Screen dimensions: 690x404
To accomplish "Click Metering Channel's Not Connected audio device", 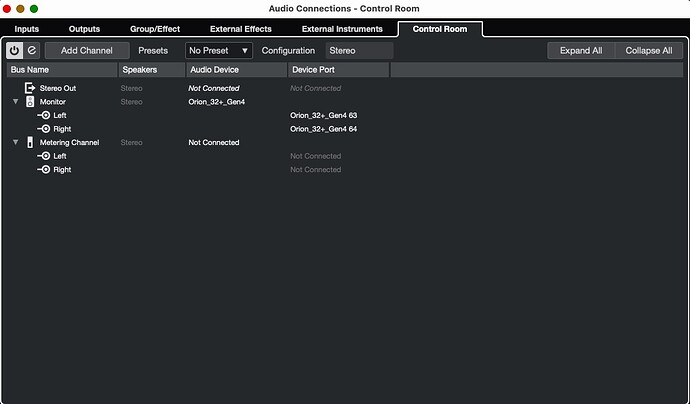I will tap(214, 143).
